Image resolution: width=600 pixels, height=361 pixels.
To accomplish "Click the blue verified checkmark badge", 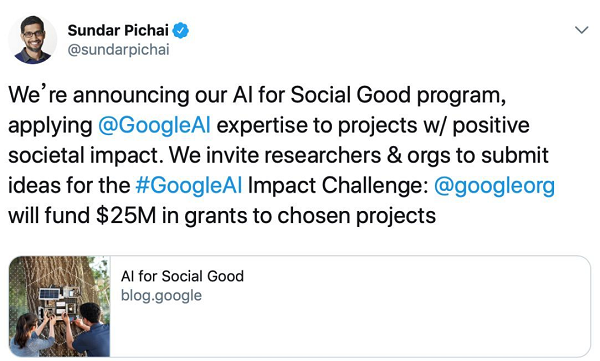I will (180, 31).
